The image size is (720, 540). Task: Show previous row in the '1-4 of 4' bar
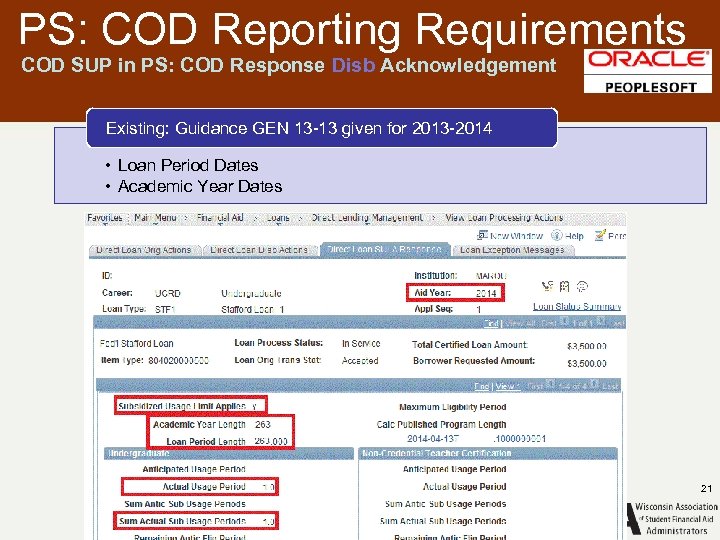click(550, 385)
